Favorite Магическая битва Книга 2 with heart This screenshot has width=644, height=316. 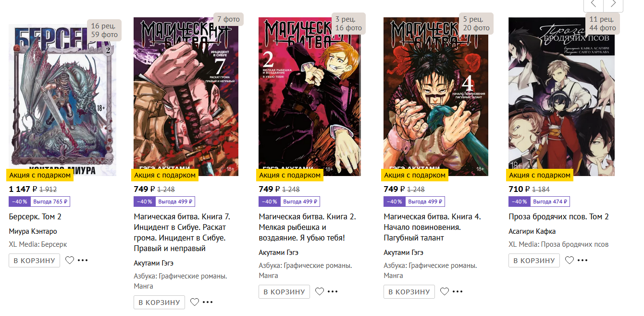320,291
